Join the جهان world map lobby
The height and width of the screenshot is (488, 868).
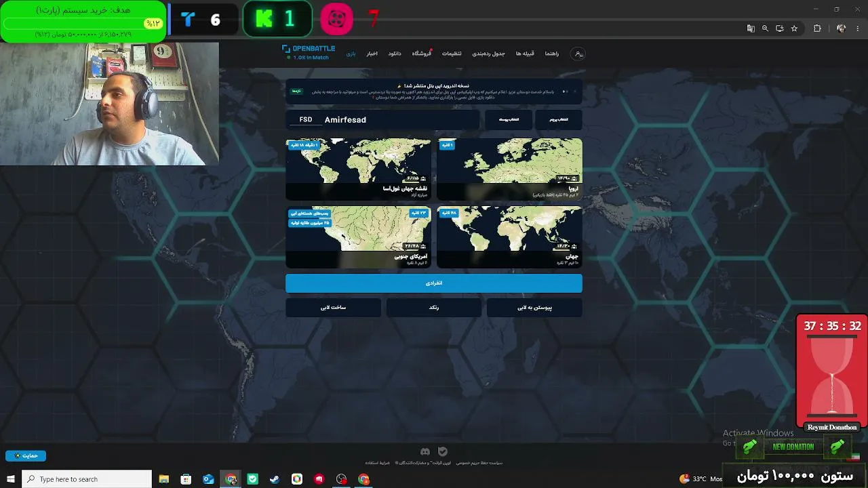click(509, 237)
